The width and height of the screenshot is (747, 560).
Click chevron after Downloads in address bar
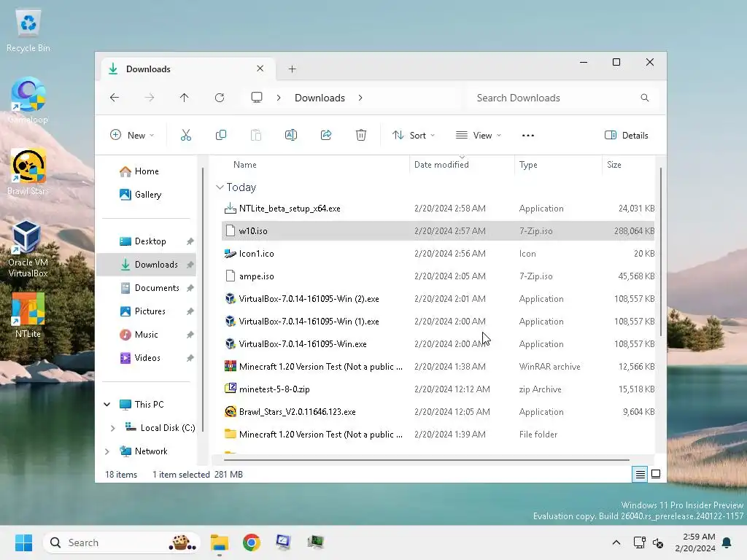(x=360, y=98)
